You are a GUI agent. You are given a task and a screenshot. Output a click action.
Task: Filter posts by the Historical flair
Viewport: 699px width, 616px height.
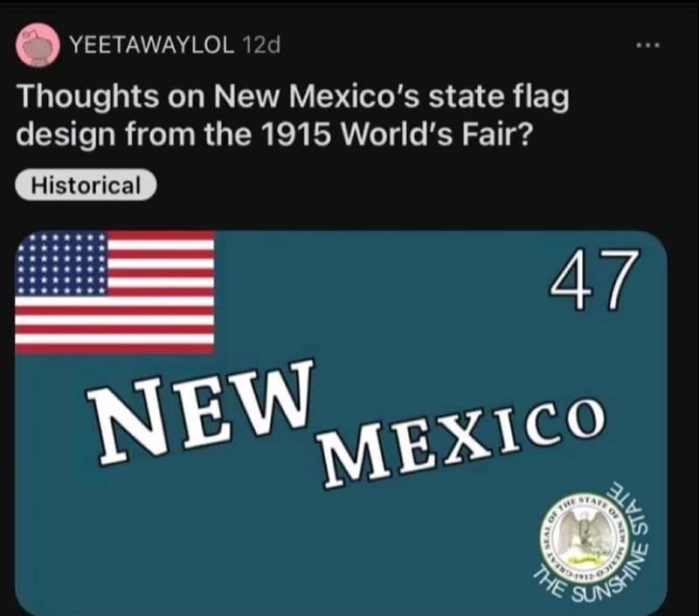pyautogui.click(x=86, y=185)
